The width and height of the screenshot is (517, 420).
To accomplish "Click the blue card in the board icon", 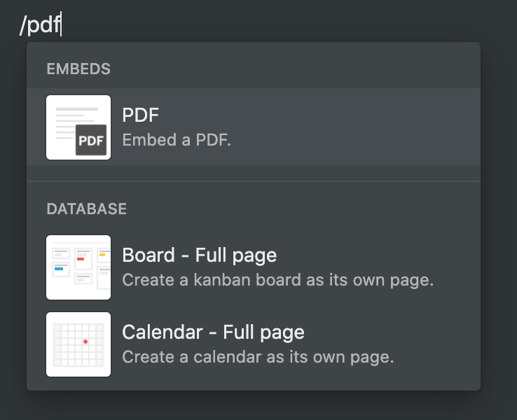I will pos(59,269).
